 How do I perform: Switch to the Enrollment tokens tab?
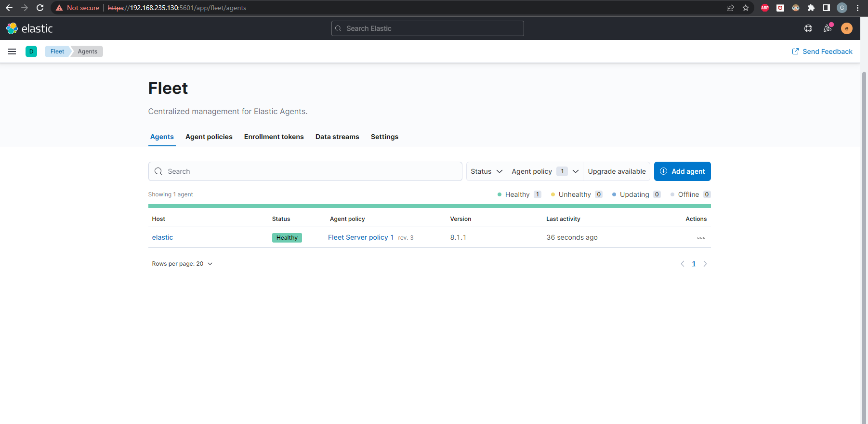(x=274, y=137)
